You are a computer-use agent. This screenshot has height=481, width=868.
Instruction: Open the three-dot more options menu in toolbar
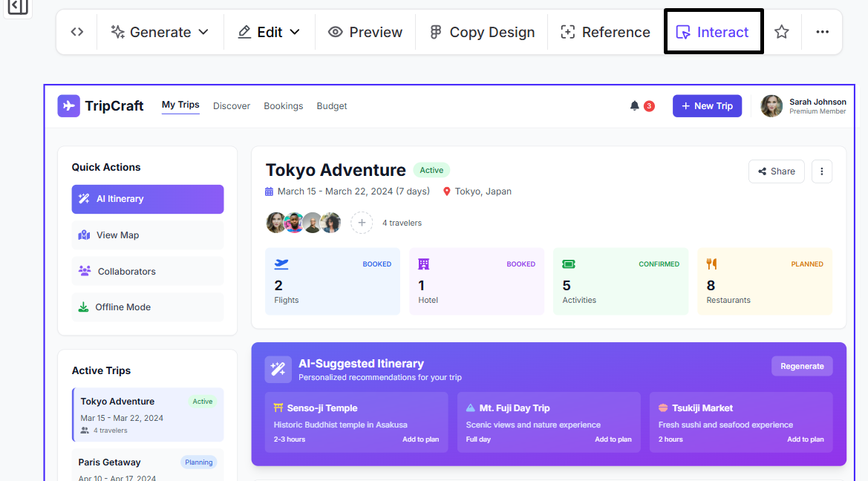(x=822, y=32)
